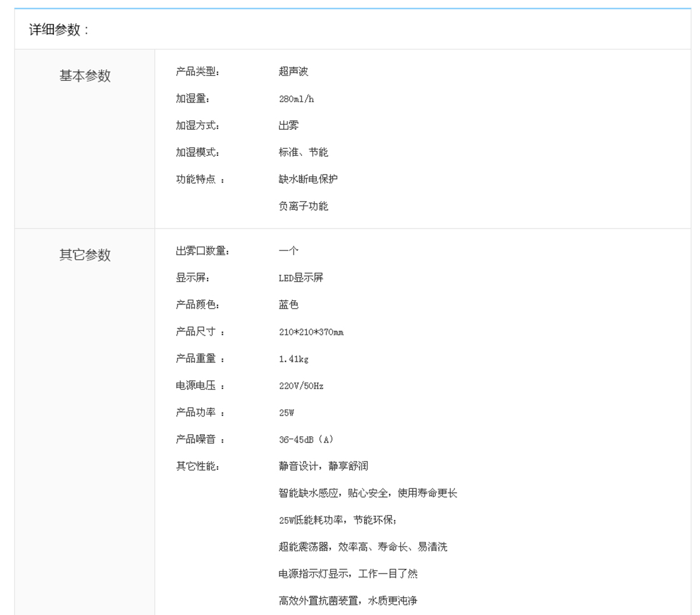This screenshot has height=615, width=700.
Task: Click the 静音设计，静享舒润 text
Action: tap(323, 466)
